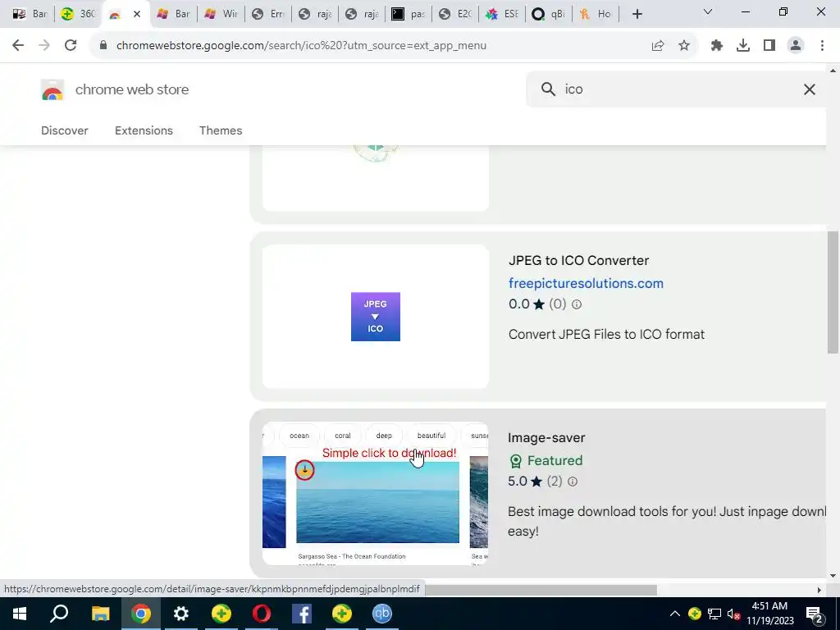Viewport: 840px width, 630px height.
Task: Open the taskbar clock and date
Action: [769, 614]
